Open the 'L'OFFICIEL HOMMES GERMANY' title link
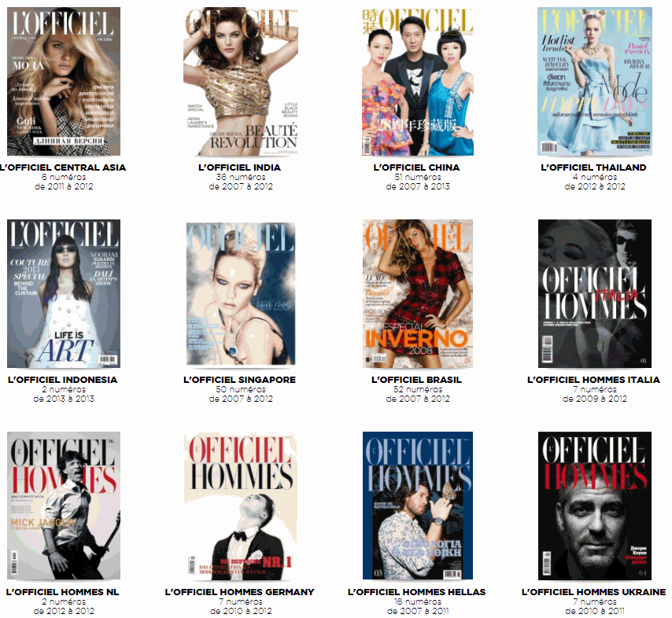 [240, 592]
